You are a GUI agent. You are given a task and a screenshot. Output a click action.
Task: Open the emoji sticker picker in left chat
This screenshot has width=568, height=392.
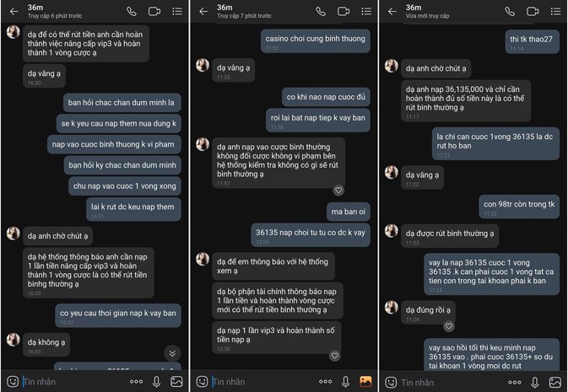pyautogui.click(x=12, y=381)
